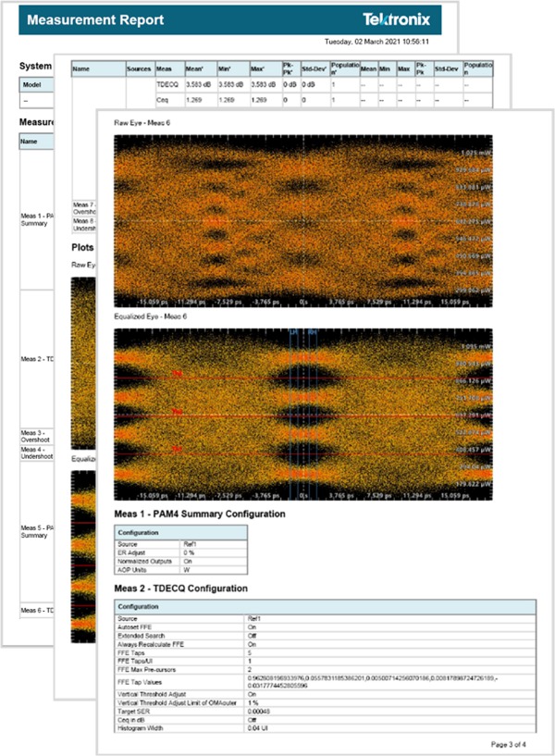Viewport: 555px width, 756px height.
Task: Click the Ceq in dB row label
Action: tap(130, 720)
